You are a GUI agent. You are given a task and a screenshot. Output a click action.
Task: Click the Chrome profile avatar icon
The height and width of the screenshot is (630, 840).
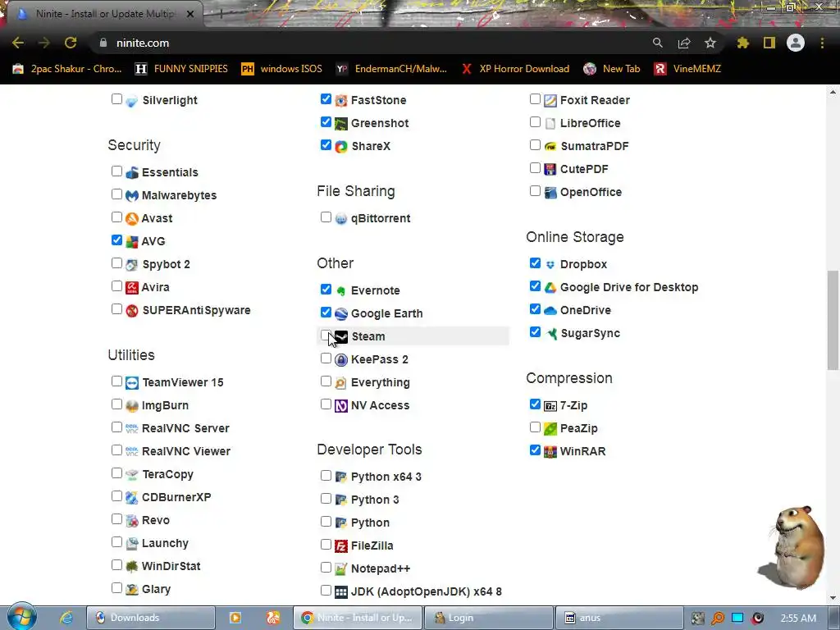click(796, 43)
